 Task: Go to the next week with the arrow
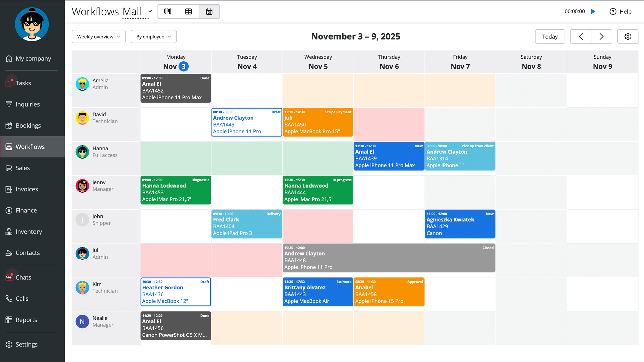(x=601, y=37)
